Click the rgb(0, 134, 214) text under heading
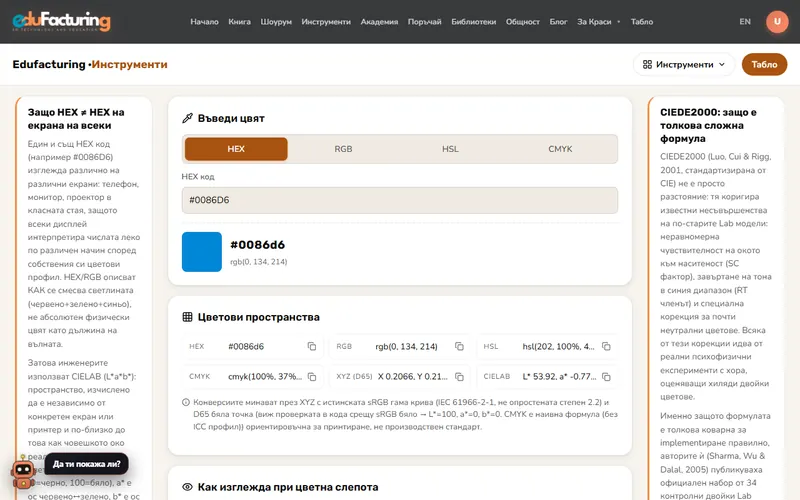 point(259,262)
